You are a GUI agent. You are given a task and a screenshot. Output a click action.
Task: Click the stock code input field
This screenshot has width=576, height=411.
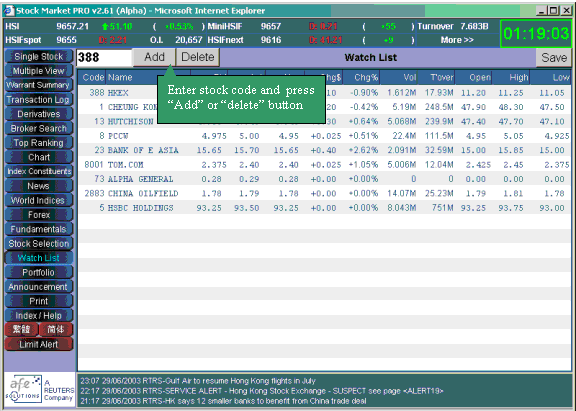(x=104, y=57)
